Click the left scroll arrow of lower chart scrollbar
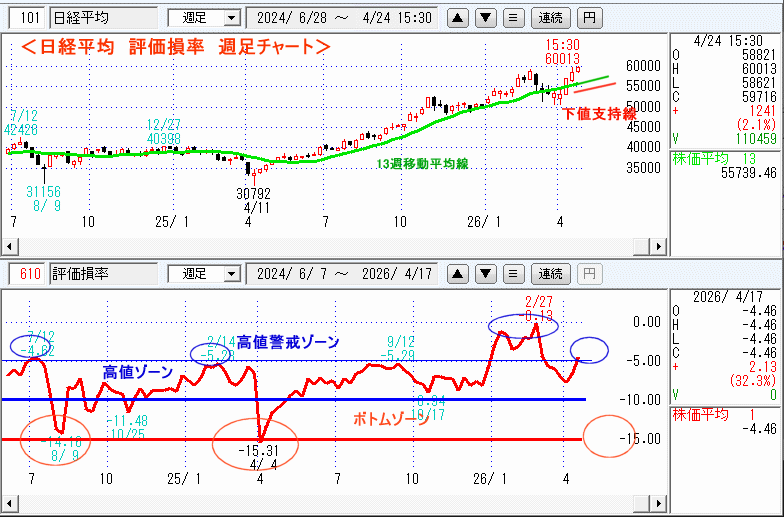This screenshot has height=517, width=784. point(9,503)
